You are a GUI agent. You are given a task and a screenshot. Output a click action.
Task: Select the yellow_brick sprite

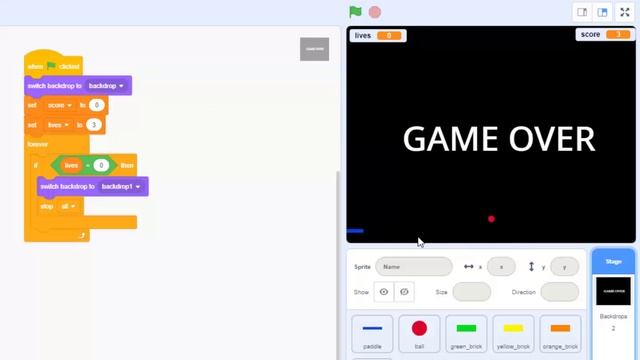tap(513, 334)
